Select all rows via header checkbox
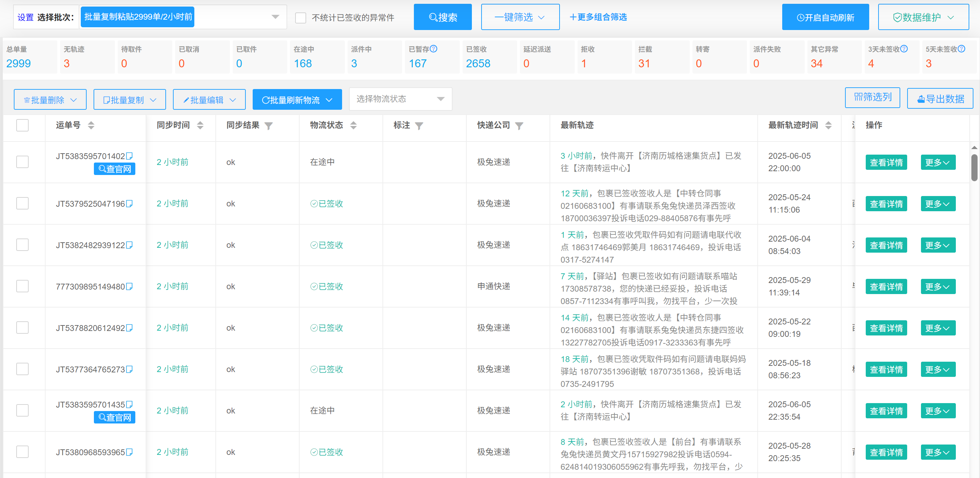The image size is (980, 478). click(22, 125)
